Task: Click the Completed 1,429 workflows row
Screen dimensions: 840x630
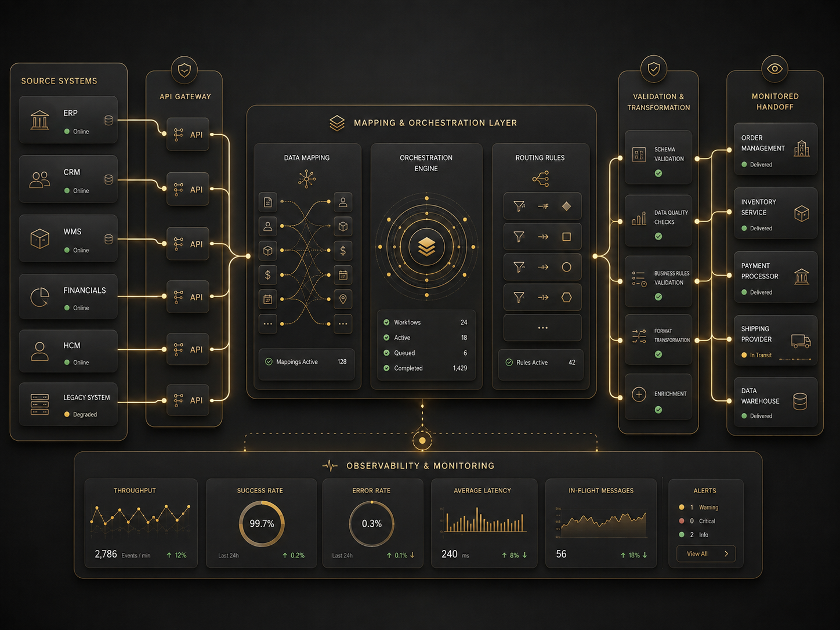Action: click(425, 368)
